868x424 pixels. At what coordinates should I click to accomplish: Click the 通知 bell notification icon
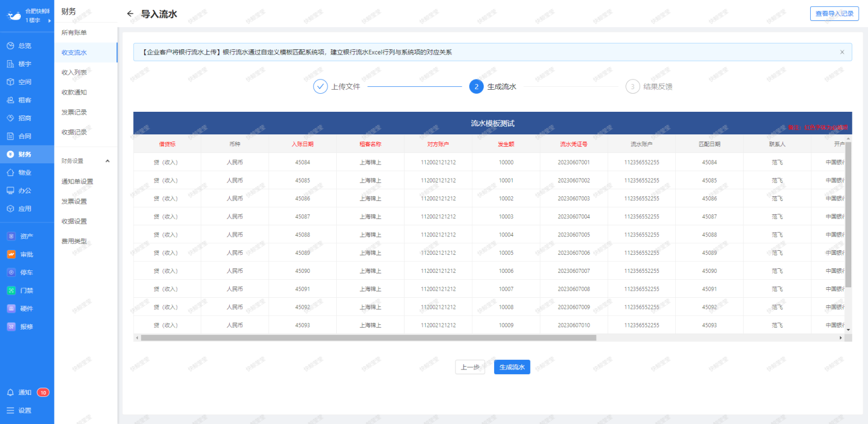(x=10, y=392)
